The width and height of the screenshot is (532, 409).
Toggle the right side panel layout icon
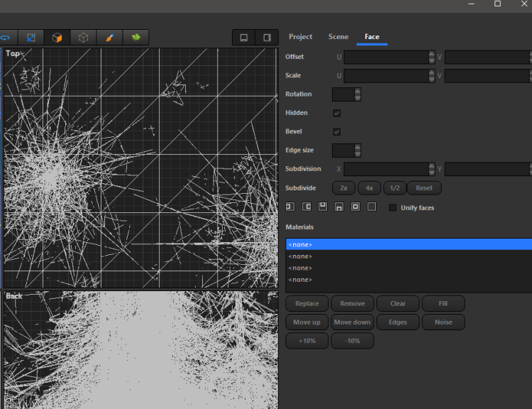click(x=267, y=38)
